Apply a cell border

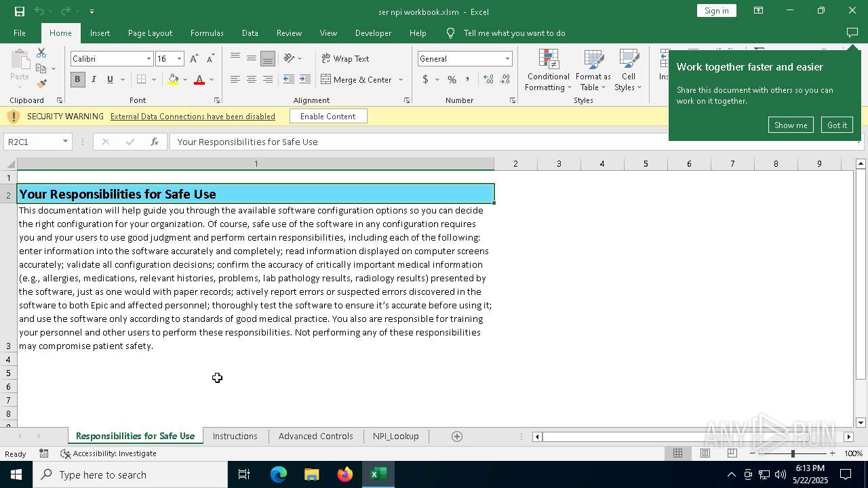click(x=141, y=79)
